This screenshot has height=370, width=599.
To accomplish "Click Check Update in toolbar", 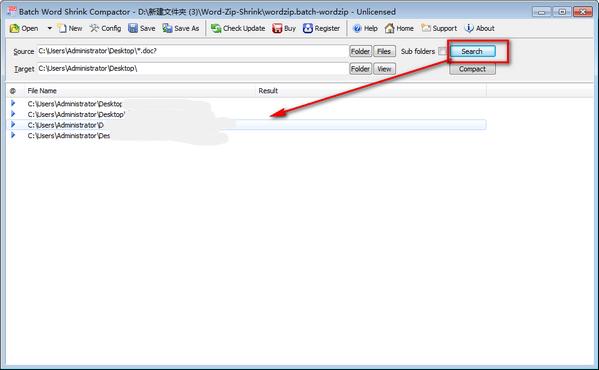I will [x=238, y=28].
